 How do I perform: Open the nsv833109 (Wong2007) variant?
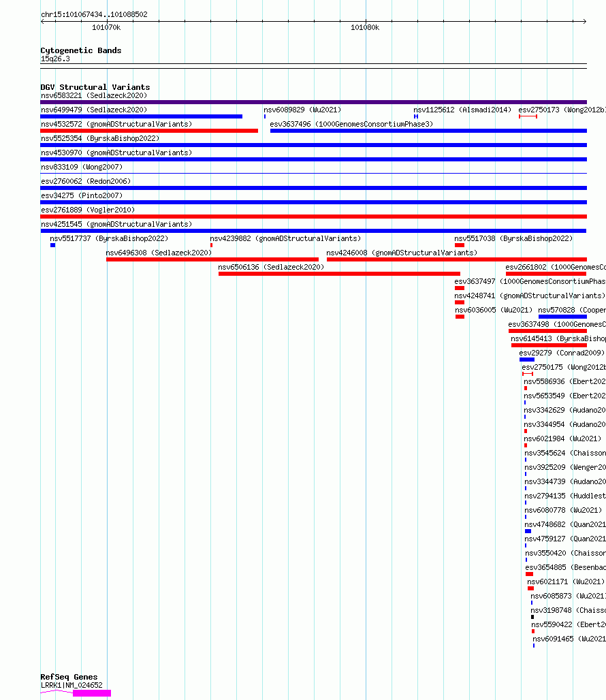coord(82,167)
